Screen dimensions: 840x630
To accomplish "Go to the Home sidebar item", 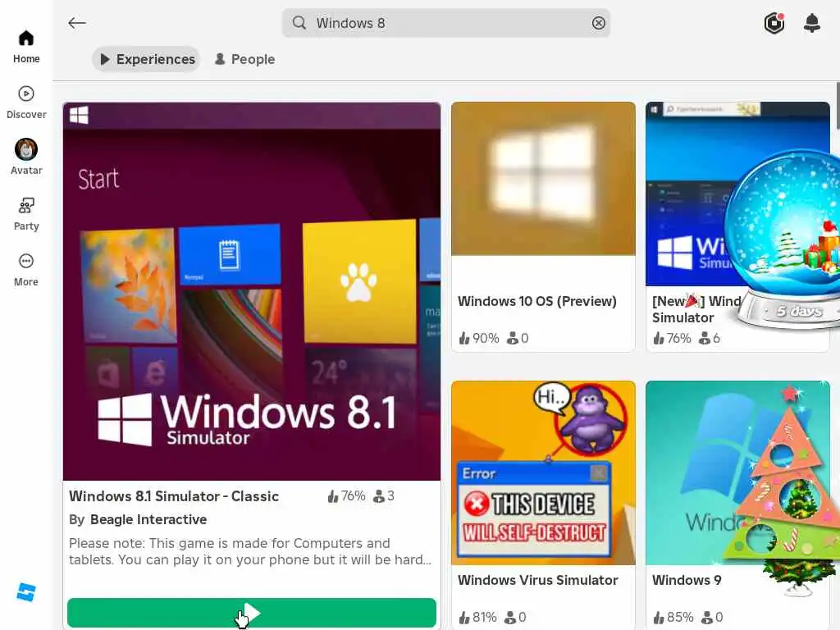I will pos(26,47).
